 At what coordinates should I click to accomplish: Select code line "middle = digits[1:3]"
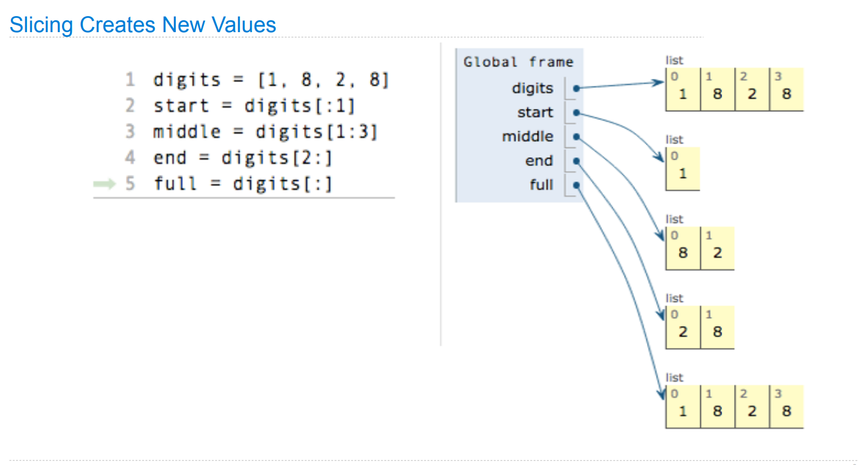click(x=265, y=132)
